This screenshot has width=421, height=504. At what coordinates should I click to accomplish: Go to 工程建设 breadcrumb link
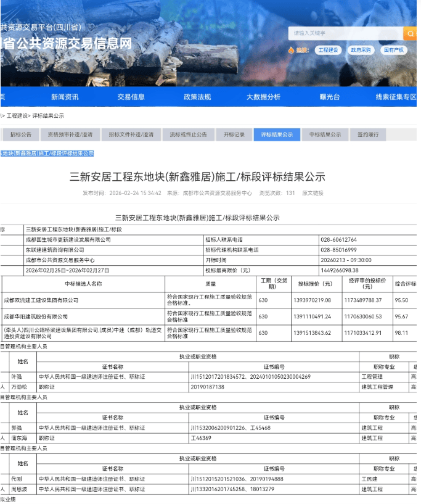pyautogui.click(x=17, y=116)
